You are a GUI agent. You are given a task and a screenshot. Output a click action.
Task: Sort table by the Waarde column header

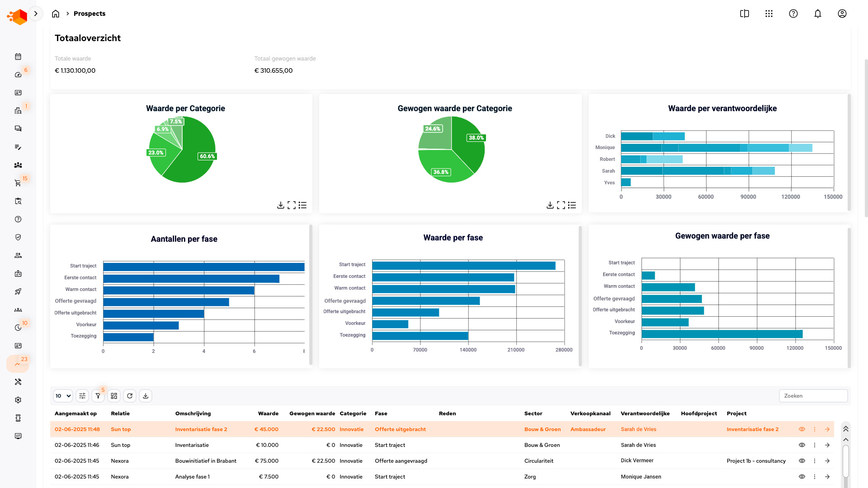[268, 413]
